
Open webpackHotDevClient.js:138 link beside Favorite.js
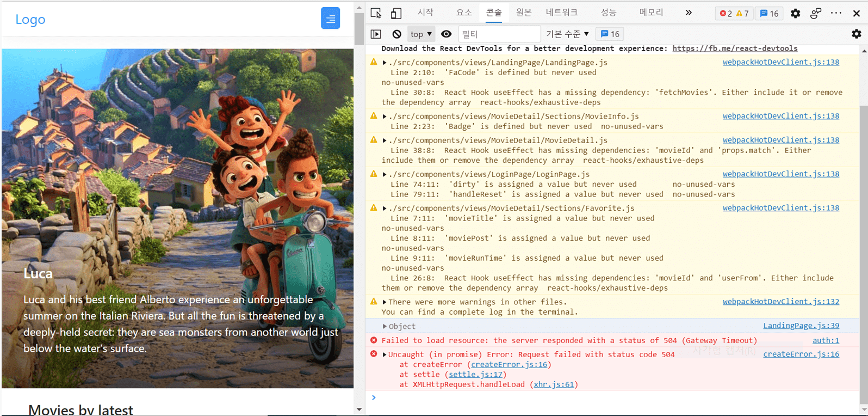(x=781, y=208)
